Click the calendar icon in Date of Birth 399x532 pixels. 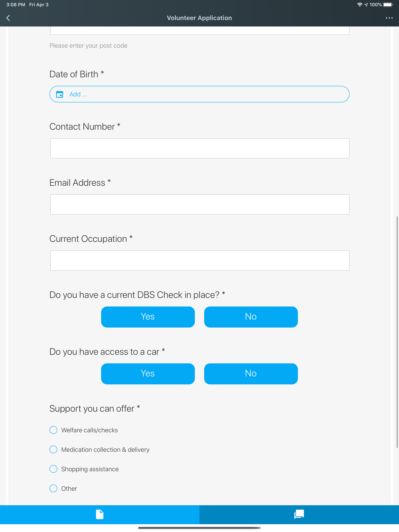click(x=59, y=94)
